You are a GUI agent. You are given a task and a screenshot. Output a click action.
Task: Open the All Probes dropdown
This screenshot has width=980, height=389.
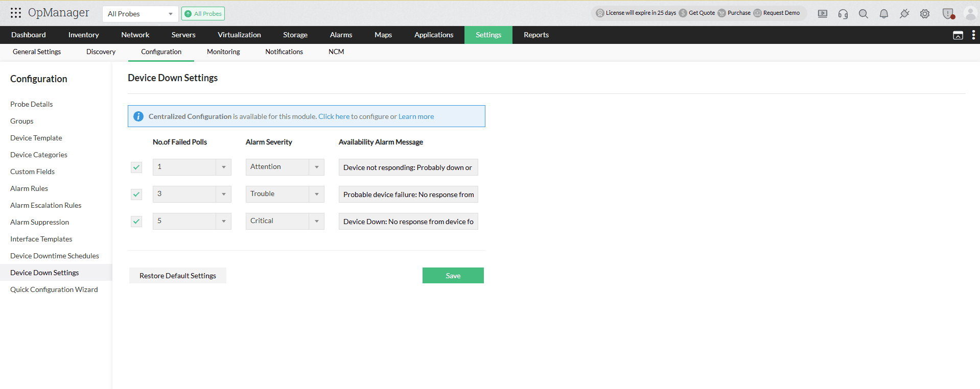tap(140, 14)
